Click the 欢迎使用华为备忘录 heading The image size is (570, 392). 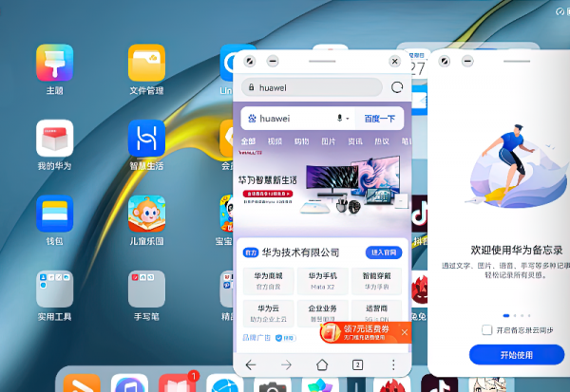click(517, 250)
